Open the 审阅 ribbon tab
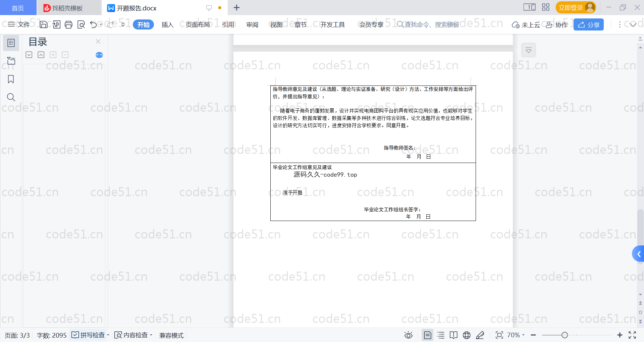This screenshot has height=342, width=644. [252, 24]
